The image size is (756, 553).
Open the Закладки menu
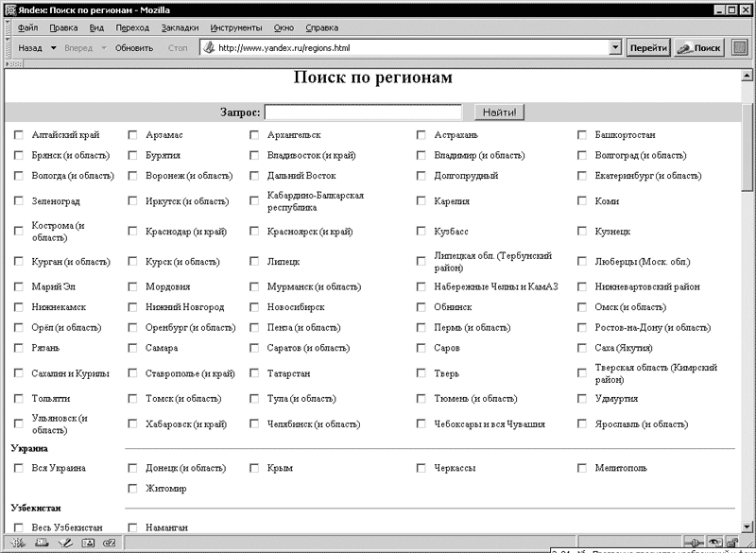(x=180, y=27)
